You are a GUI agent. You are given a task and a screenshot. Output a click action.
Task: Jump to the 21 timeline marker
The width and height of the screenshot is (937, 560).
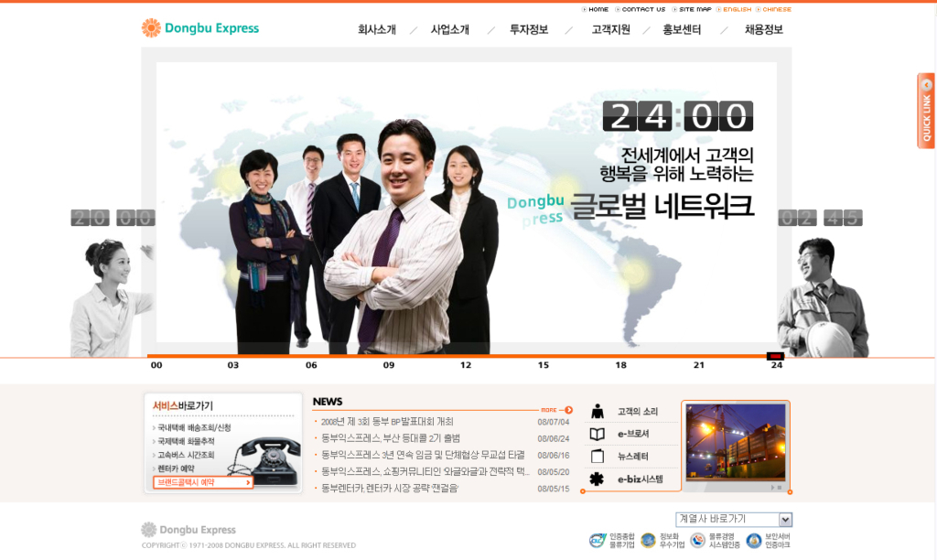(x=698, y=365)
